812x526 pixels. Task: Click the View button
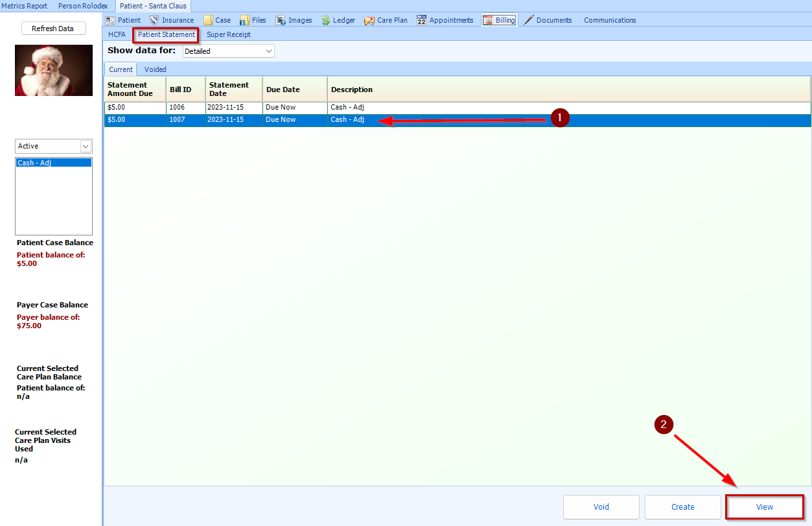click(765, 507)
